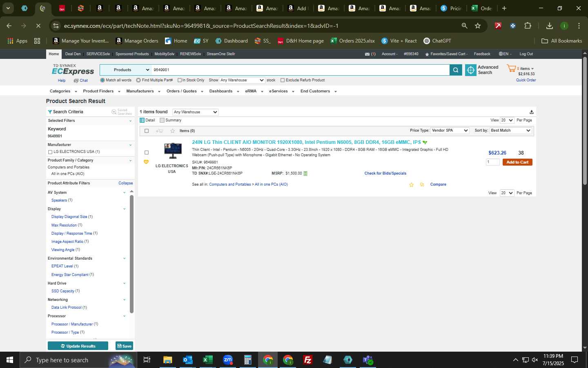
Task: Open Chrome Extensions puzzle icon
Action: click(528, 26)
